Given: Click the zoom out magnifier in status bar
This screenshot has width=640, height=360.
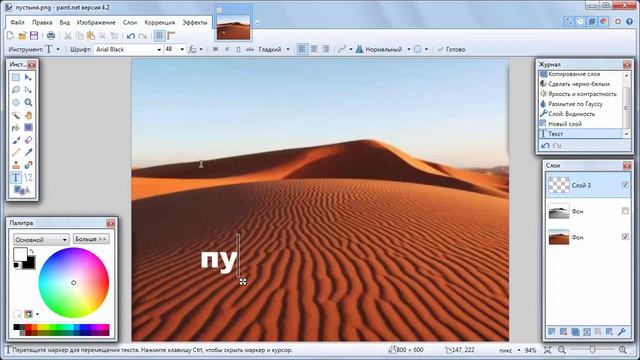Looking at the screenshot, I should click(x=562, y=350).
